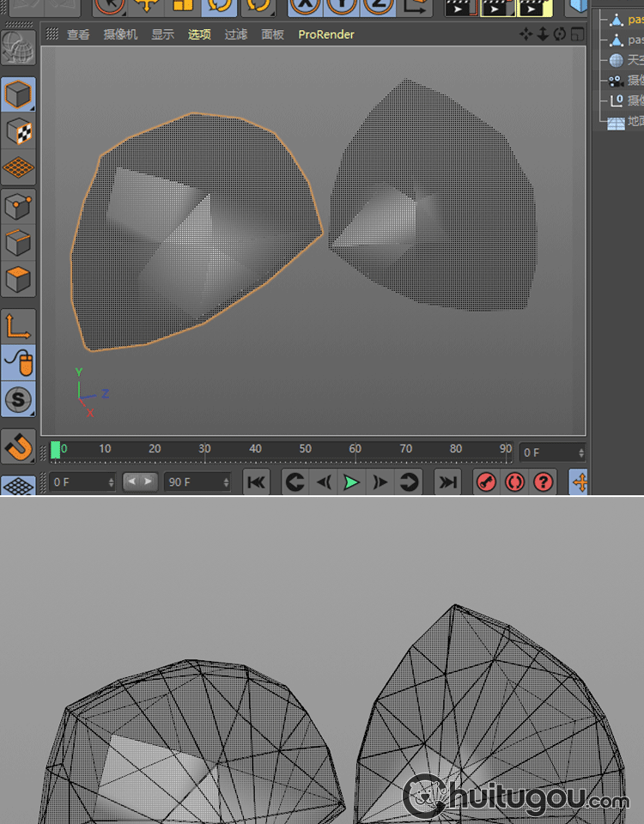
Task: Switch to Texture mode icon
Action: (x=18, y=131)
